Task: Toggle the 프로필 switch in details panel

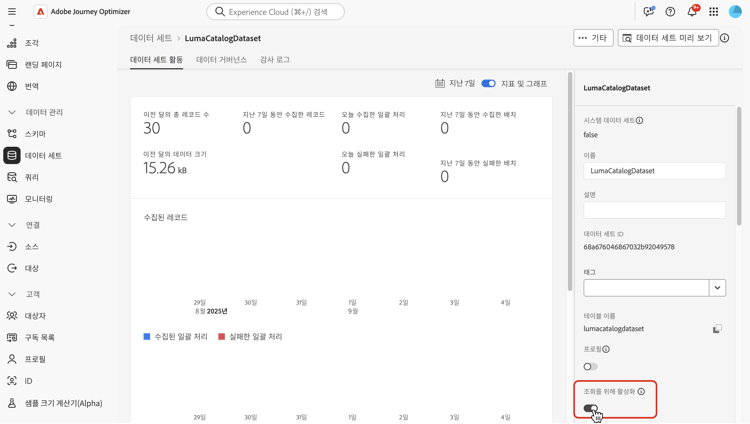Action: click(590, 367)
